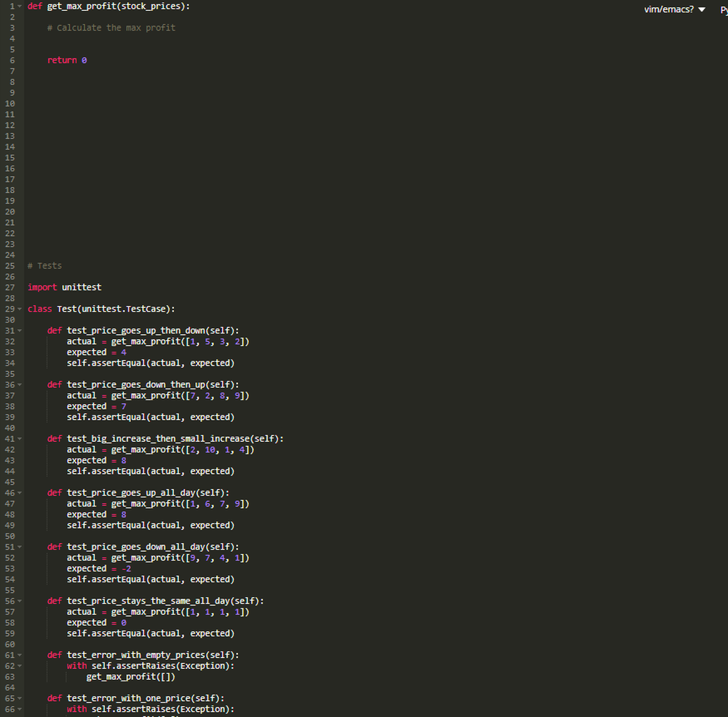Click the '# Tests' comment
Image resolution: width=728 pixels, height=717 pixels.
(x=44, y=266)
